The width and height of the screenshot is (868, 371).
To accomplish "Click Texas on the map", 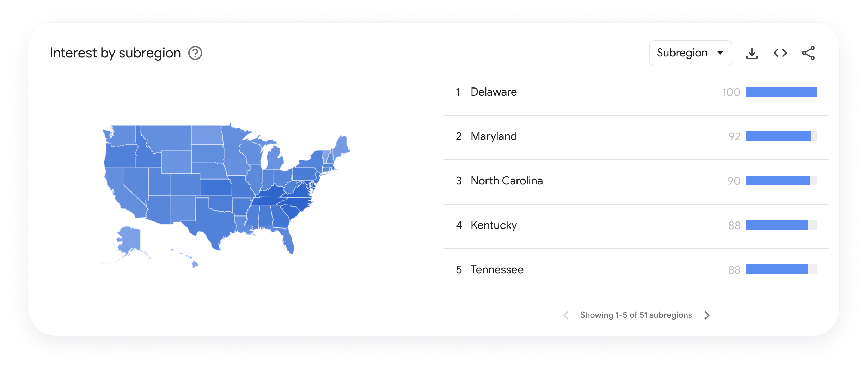I will click(x=212, y=222).
